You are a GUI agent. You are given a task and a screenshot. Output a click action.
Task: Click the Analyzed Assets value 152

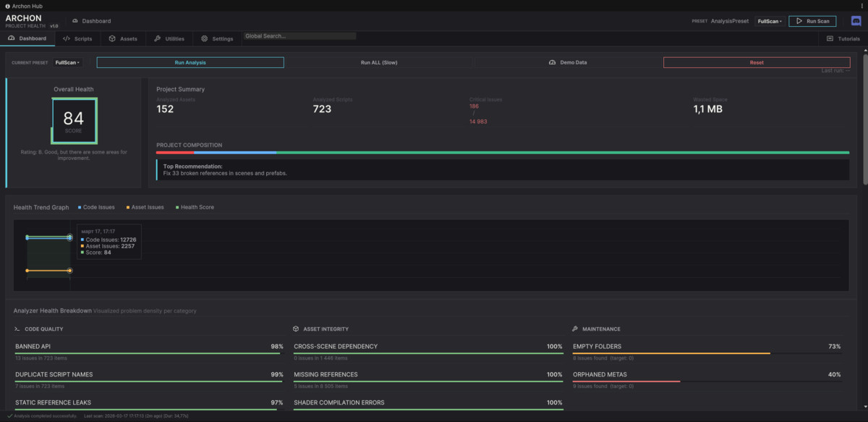click(165, 109)
